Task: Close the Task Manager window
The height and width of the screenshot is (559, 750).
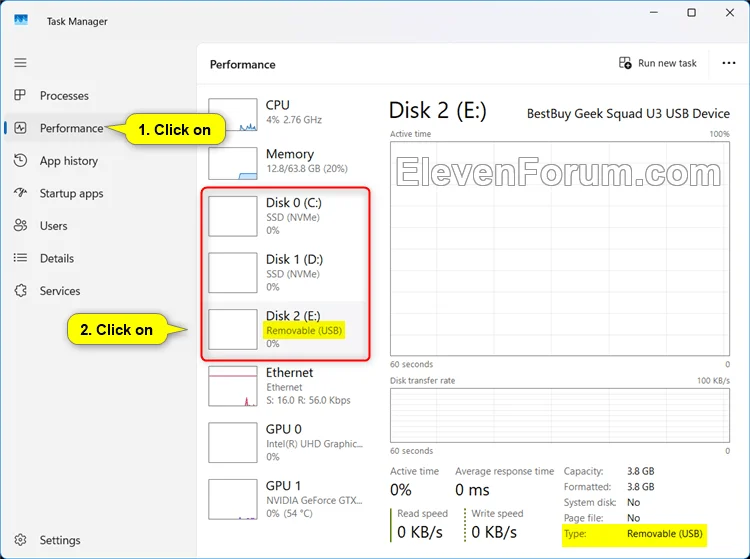Action: (729, 13)
